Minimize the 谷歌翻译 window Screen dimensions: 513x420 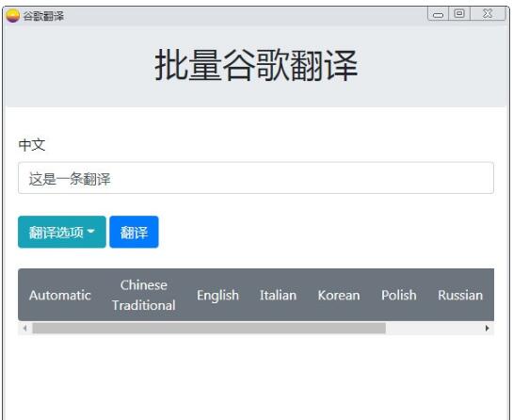point(438,14)
